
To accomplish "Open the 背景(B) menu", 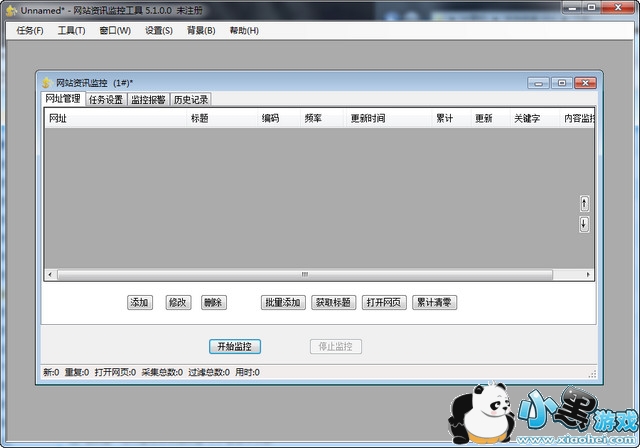I will click(201, 31).
